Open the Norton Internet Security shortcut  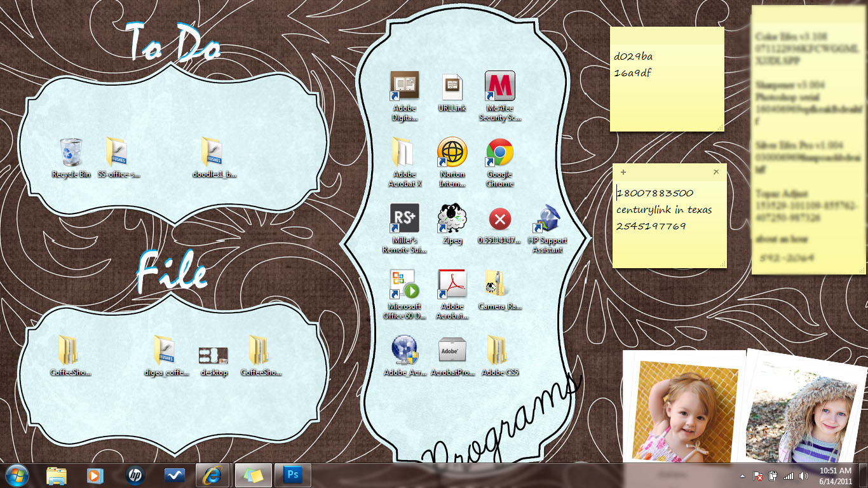point(452,152)
